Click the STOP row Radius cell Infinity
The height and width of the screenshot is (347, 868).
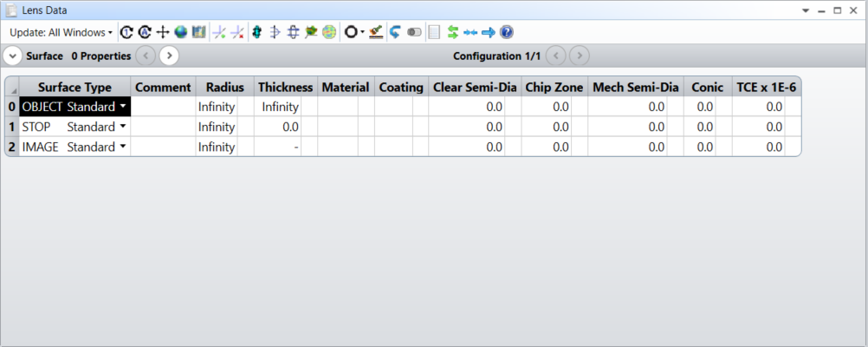(x=217, y=127)
